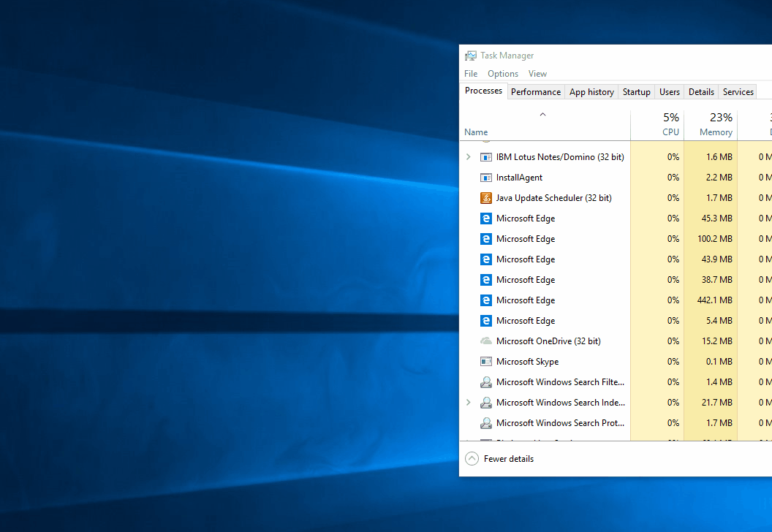Select Microsoft Windows Search Filte... process name
772x532 pixels.
click(x=560, y=382)
